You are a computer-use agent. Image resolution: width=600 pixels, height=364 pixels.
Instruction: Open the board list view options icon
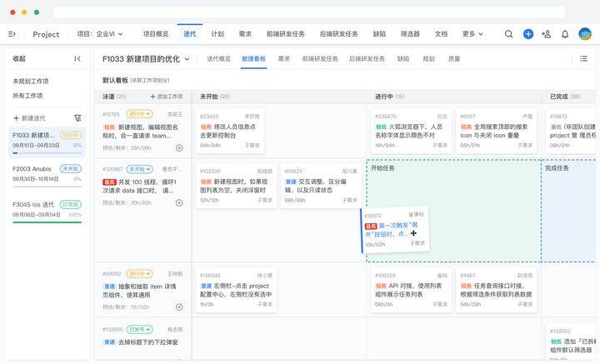pyautogui.click(x=583, y=58)
